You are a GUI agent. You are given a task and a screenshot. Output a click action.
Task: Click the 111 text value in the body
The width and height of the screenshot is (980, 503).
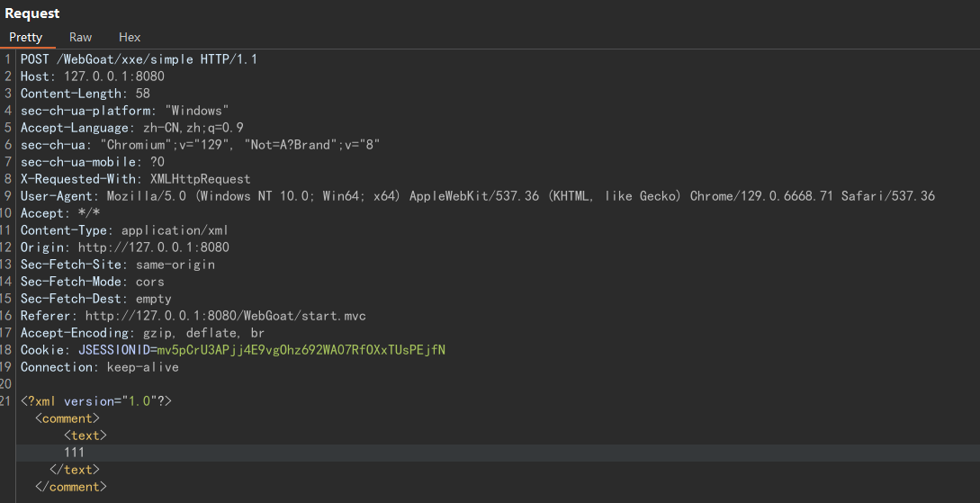[75, 453]
